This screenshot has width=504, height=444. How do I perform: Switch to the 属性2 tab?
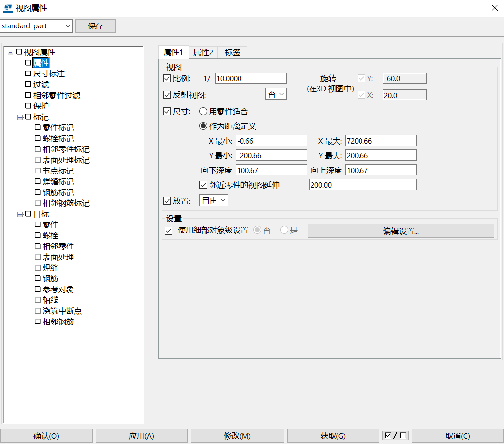203,52
